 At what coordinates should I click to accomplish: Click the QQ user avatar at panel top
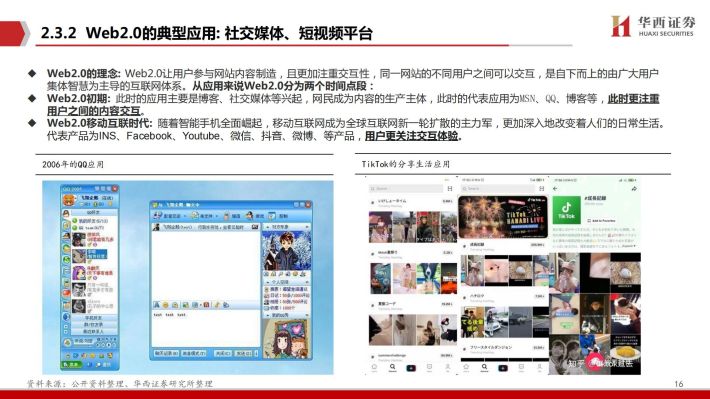pos(69,200)
